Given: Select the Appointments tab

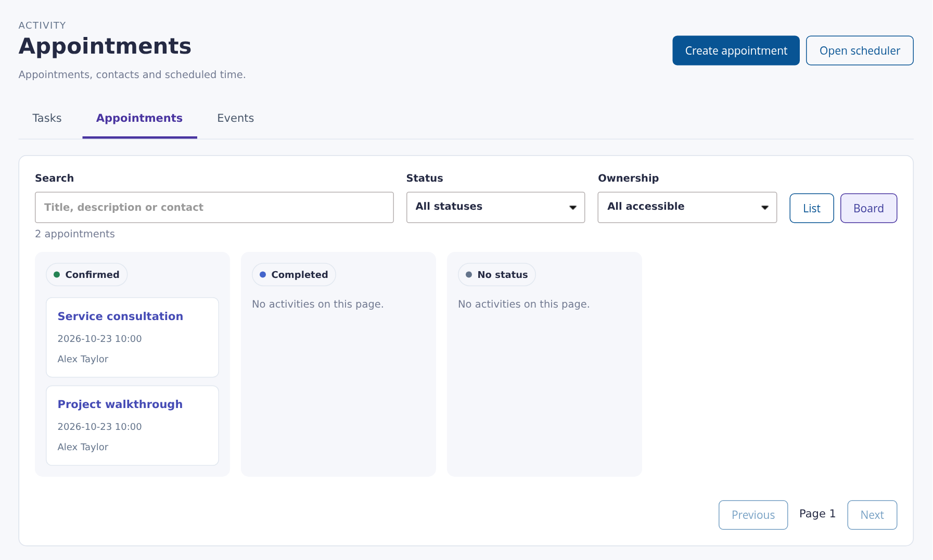Looking at the screenshot, I should [139, 118].
